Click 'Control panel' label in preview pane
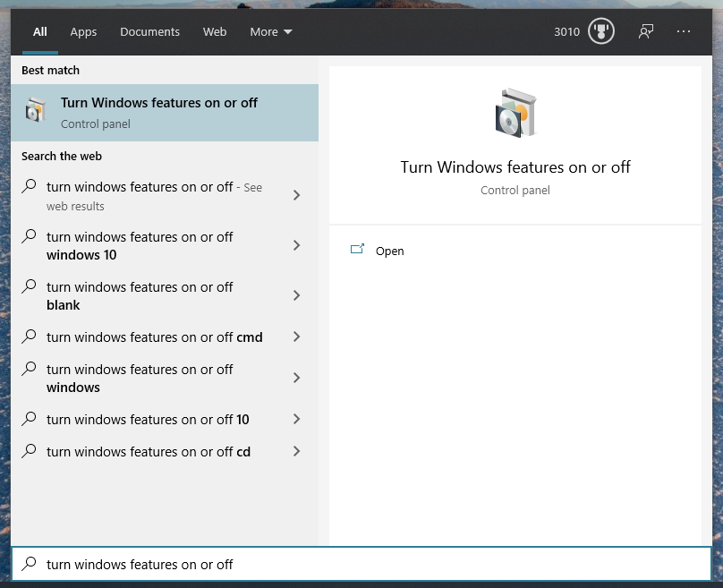723x588 pixels. (x=515, y=190)
